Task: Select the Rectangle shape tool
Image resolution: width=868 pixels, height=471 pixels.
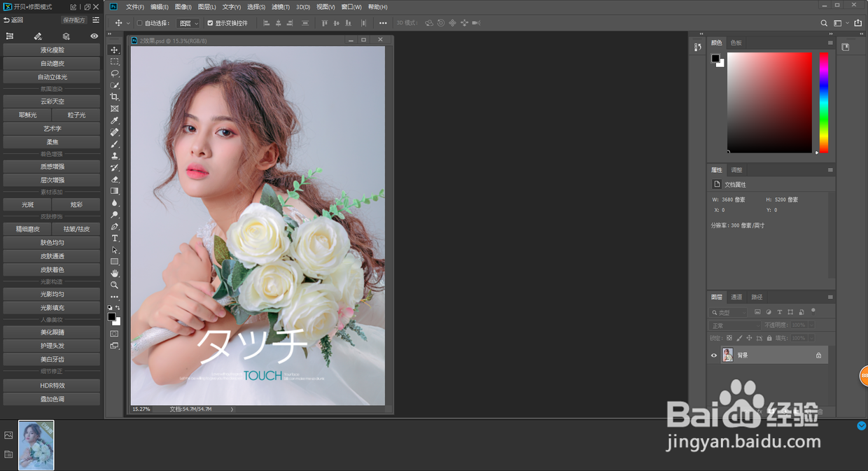Action: [115, 262]
